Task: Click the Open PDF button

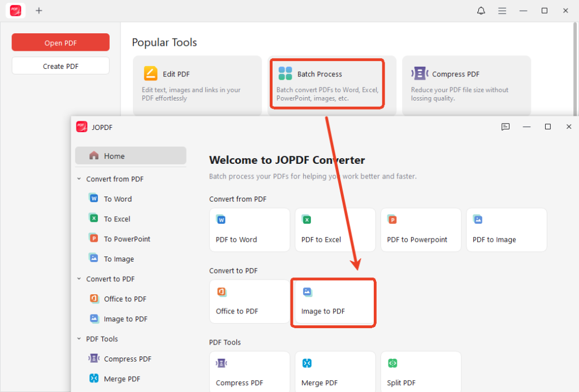Action: click(61, 42)
